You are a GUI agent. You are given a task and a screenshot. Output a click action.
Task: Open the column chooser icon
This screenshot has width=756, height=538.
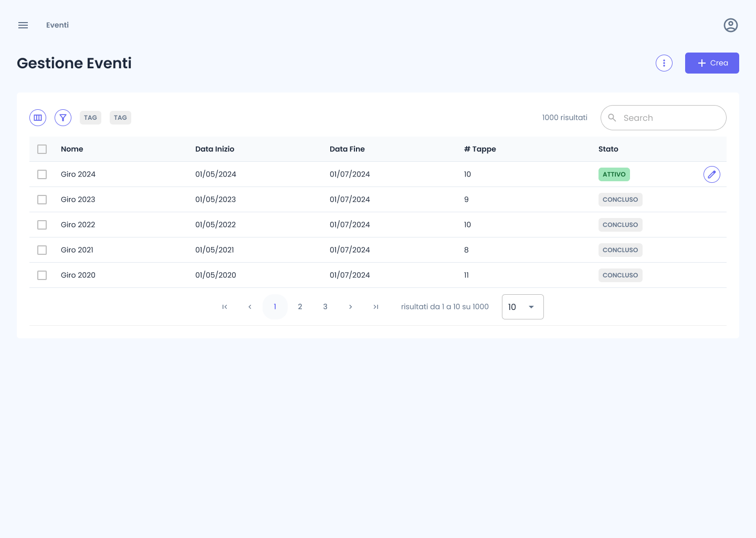pyautogui.click(x=38, y=118)
